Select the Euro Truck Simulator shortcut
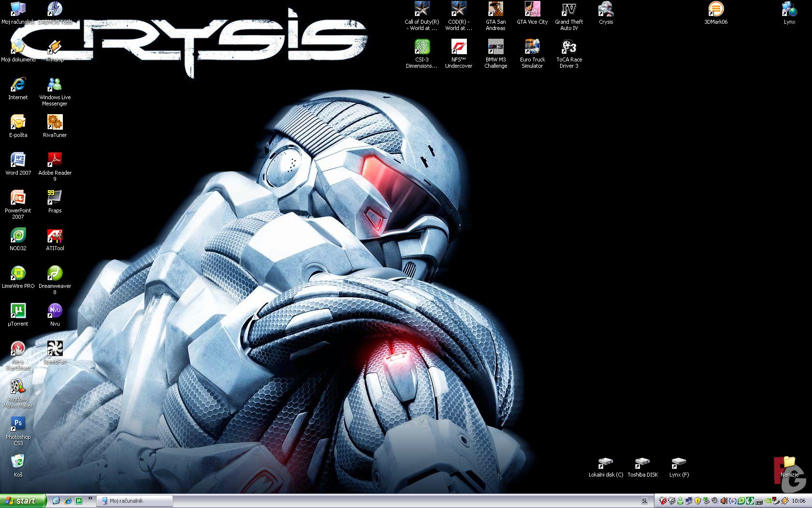The image size is (812, 508). click(x=532, y=54)
